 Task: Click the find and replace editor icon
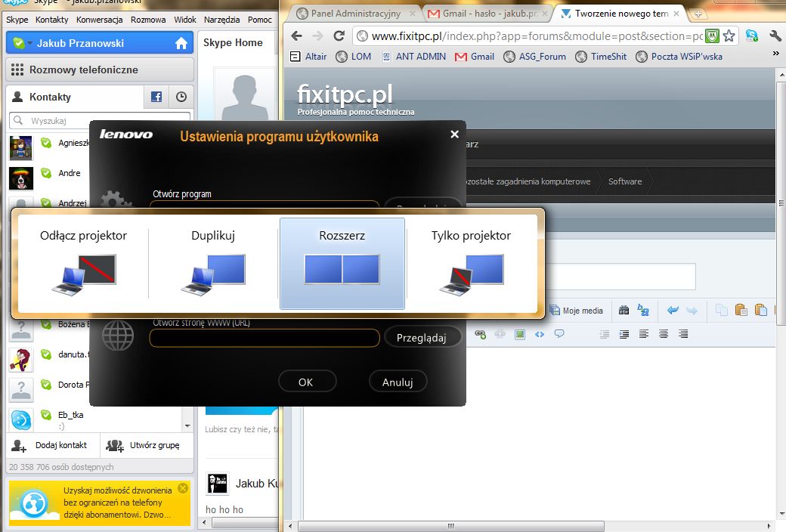[643, 311]
